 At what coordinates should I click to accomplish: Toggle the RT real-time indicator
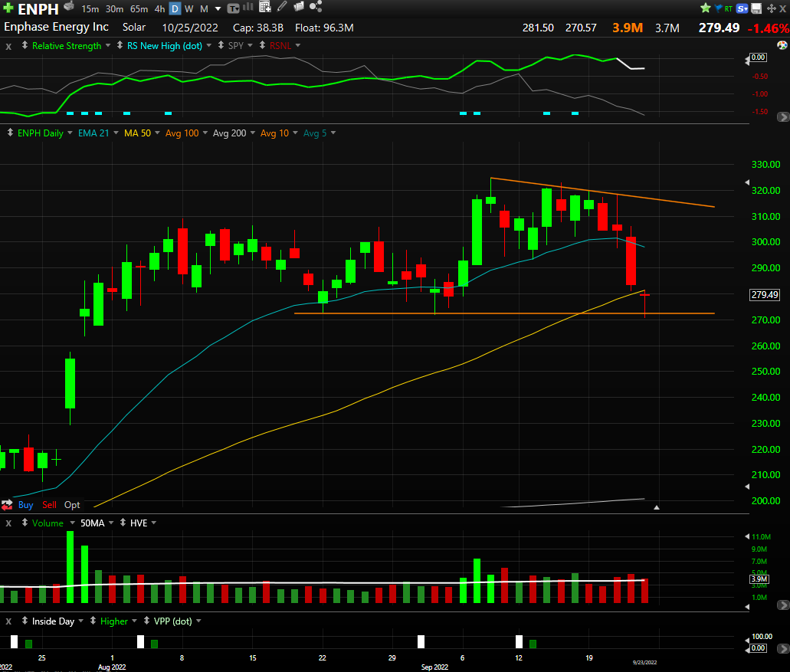click(x=729, y=8)
